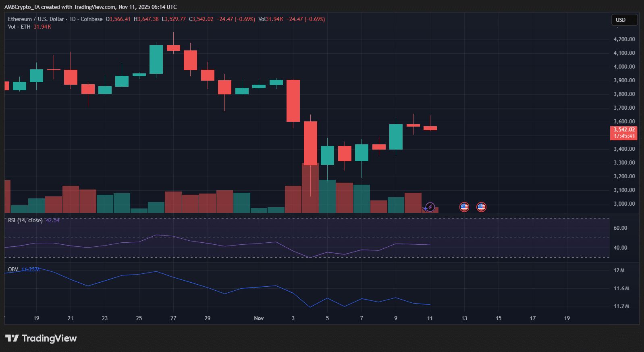Click the date 27 on the time axis
The height and width of the screenshot is (352, 644).
click(173, 318)
